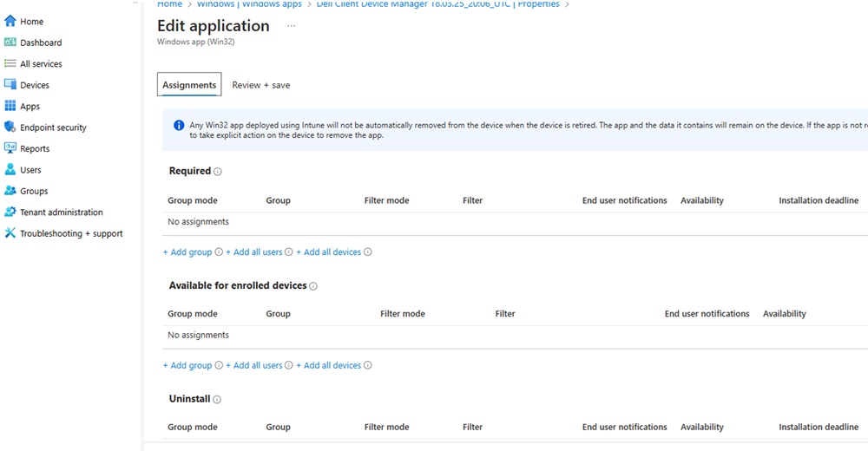Click the Tenant administration icon
The width and height of the screenshot is (868, 451).
[x=10, y=212]
